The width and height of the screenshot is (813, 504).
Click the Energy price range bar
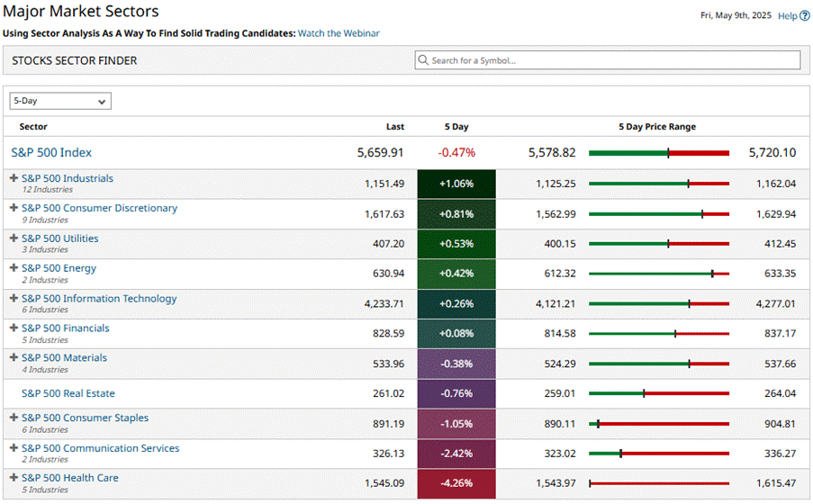point(659,274)
